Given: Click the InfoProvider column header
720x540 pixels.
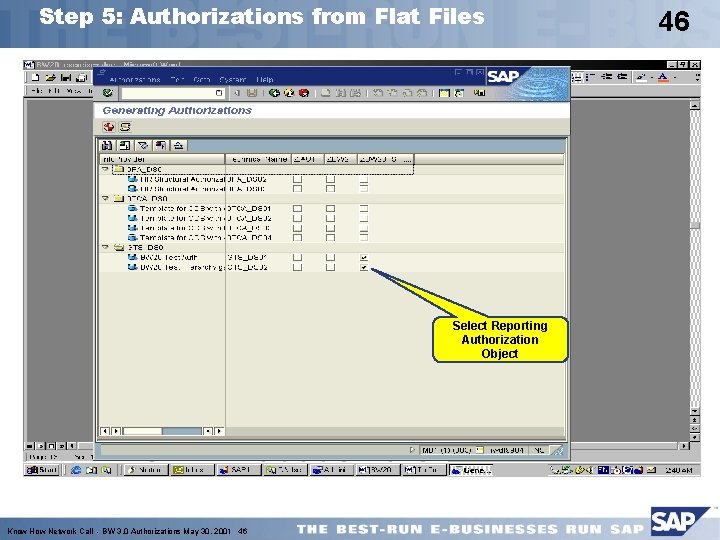Looking at the screenshot, I should pyautogui.click(x=162, y=159).
